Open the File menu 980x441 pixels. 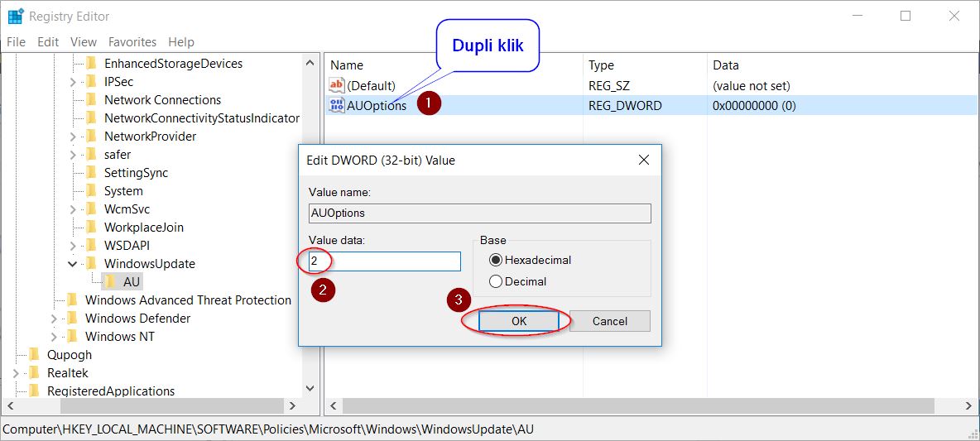pyautogui.click(x=16, y=42)
